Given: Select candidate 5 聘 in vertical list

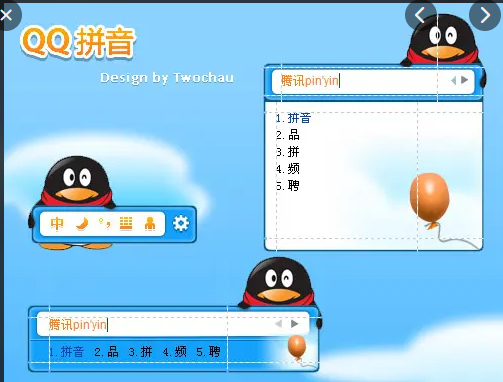Looking at the screenshot, I should click(x=288, y=186).
